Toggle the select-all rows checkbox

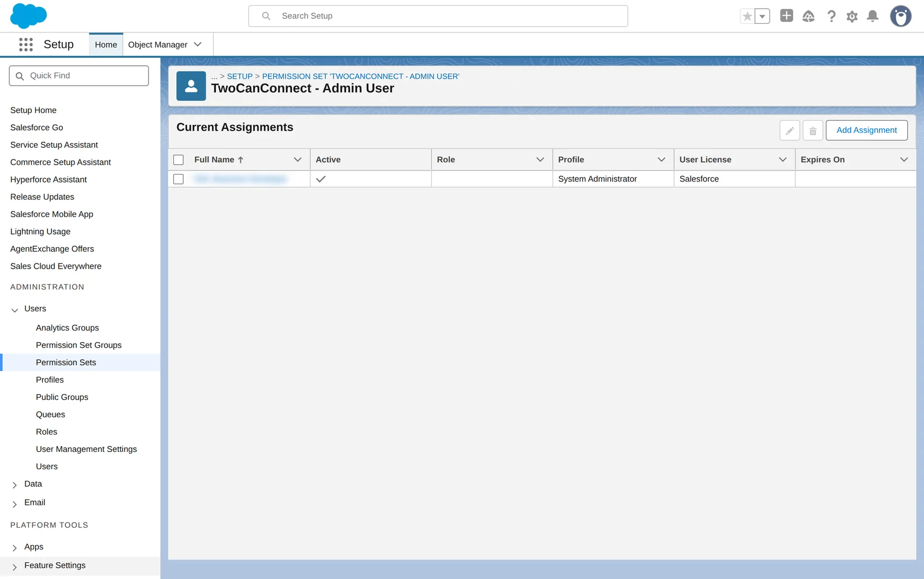pos(178,159)
